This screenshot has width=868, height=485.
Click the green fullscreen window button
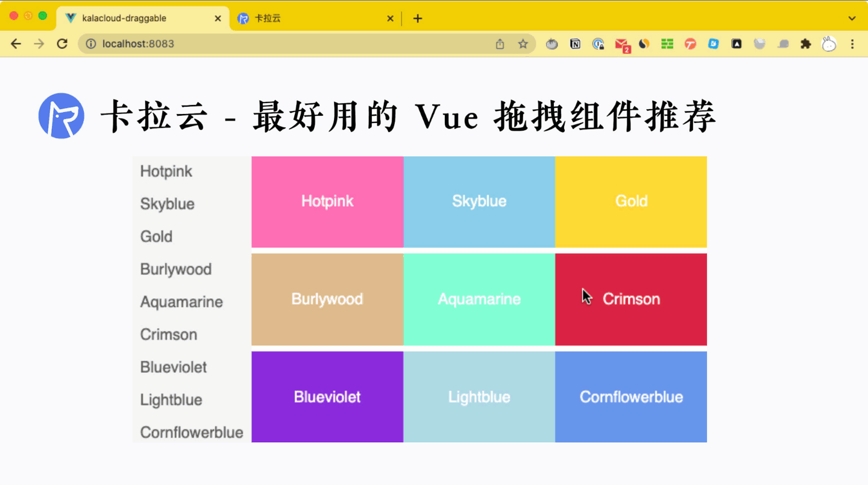point(43,16)
